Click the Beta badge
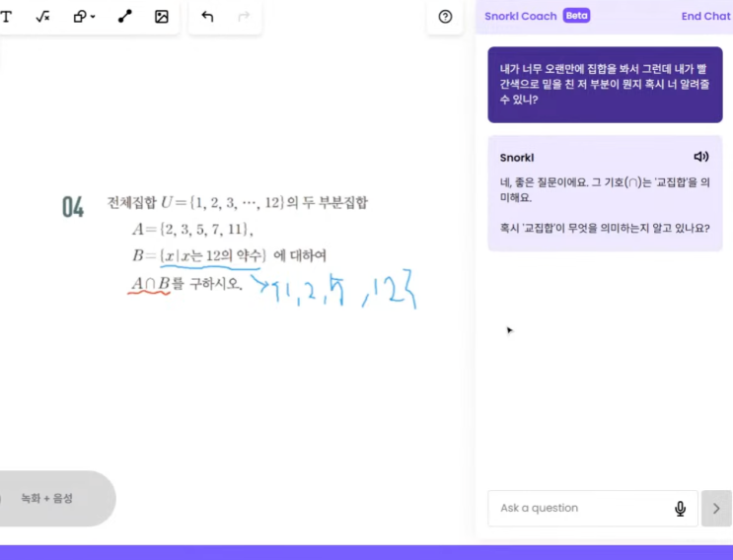The width and height of the screenshot is (733, 560). click(576, 16)
